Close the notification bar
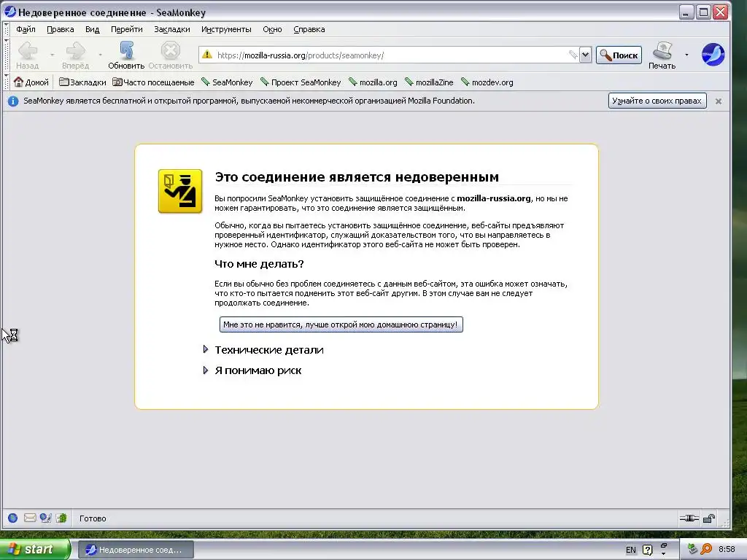The image size is (747, 560). (719, 101)
